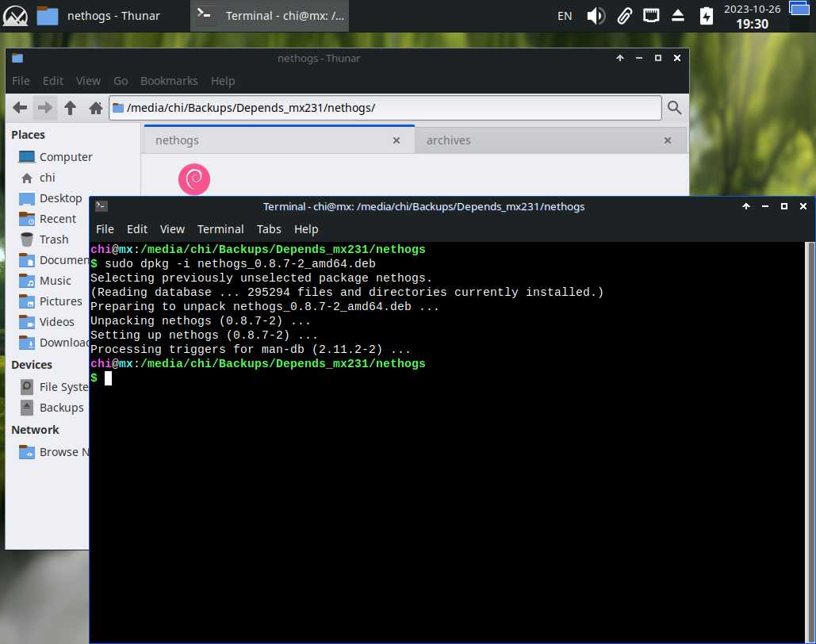Select Downloads in Places sidebar
The width and height of the screenshot is (816, 644).
[53, 343]
